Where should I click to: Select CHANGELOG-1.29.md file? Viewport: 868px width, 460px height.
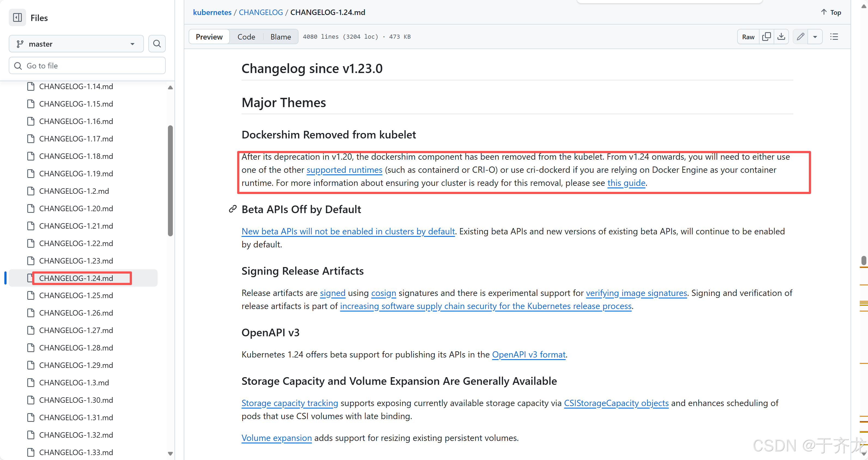point(76,365)
